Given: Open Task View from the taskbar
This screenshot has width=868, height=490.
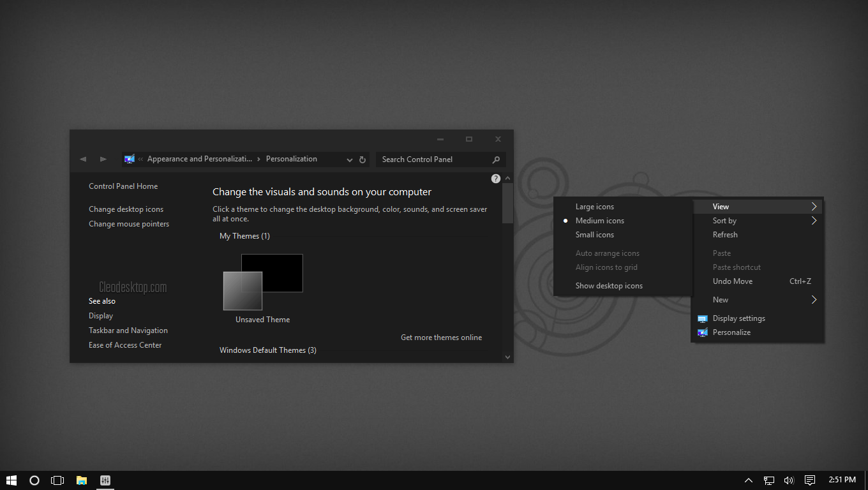Looking at the screenshot, I should coord(57,480).
